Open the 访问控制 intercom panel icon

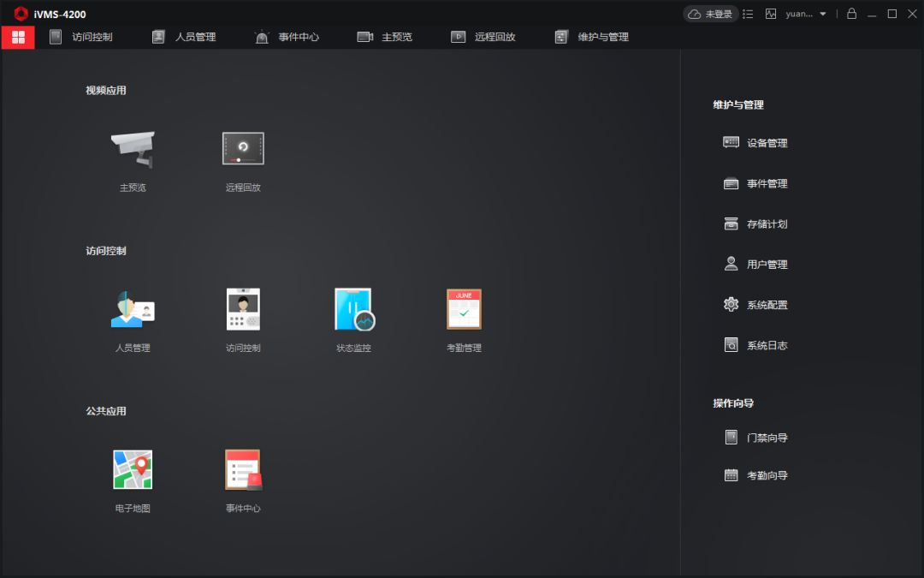pyautogui.click(x=243, y=310)
